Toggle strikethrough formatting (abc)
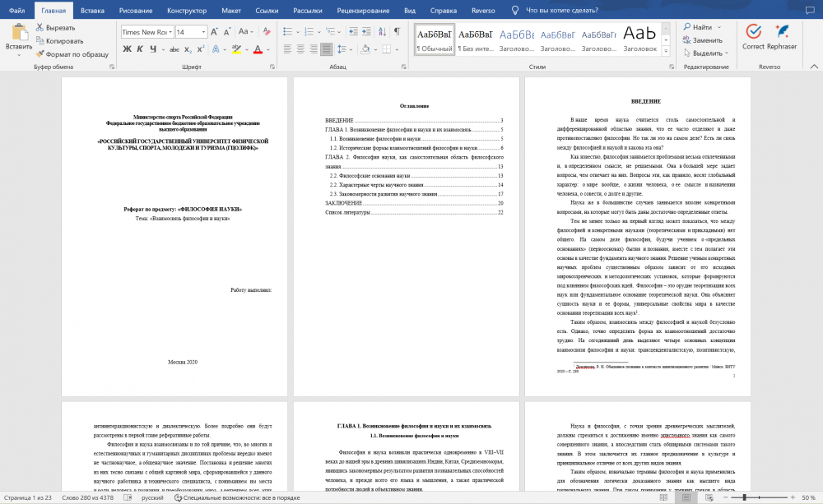 (174, 49)
